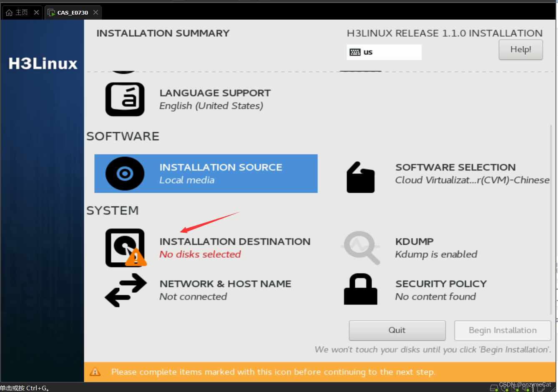This screenshot has width=558, height=392.
Task: Click VMware CD/DVD status icon
Action: click(x=505, y=388)
